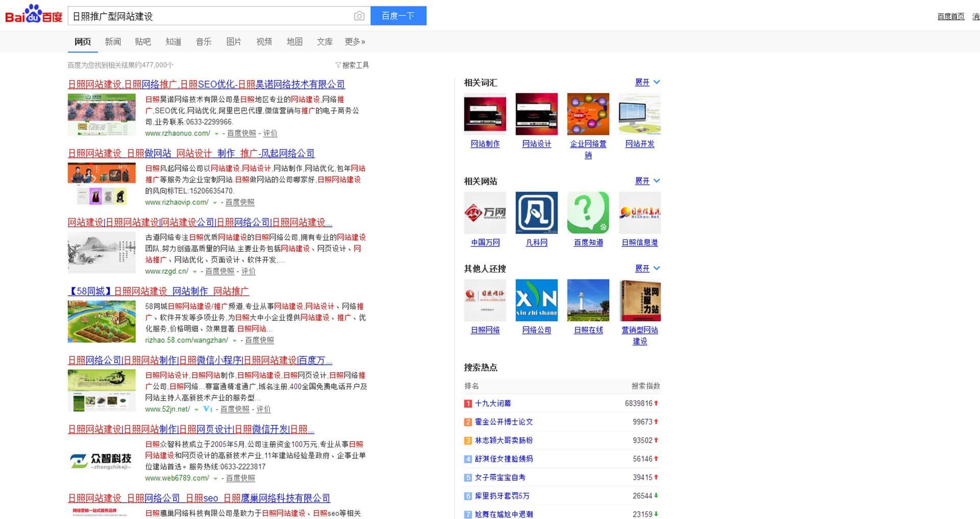This screenshot has width=980, height=519.
Task: Open hot topic 林志颖大哥卖肠粉
Action: click(504, 440)
